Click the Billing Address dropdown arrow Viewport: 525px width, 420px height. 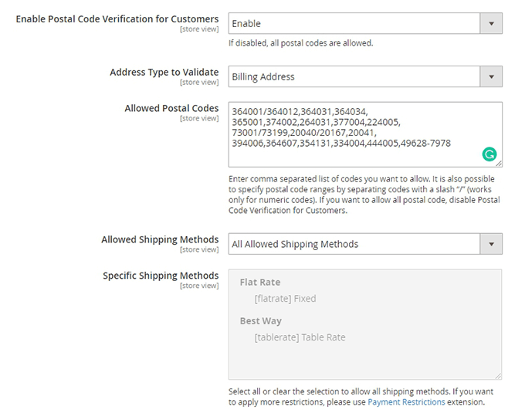click(x=491, y=76)
